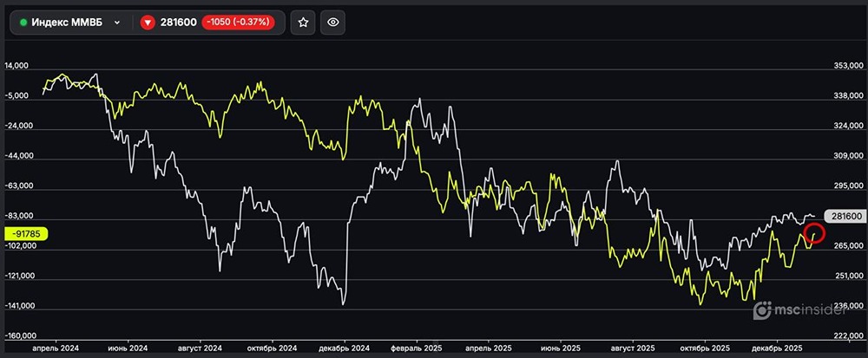The image size is (868, 358).
Task: Click the август 2025 time axis label
Action: pos(633,348)
